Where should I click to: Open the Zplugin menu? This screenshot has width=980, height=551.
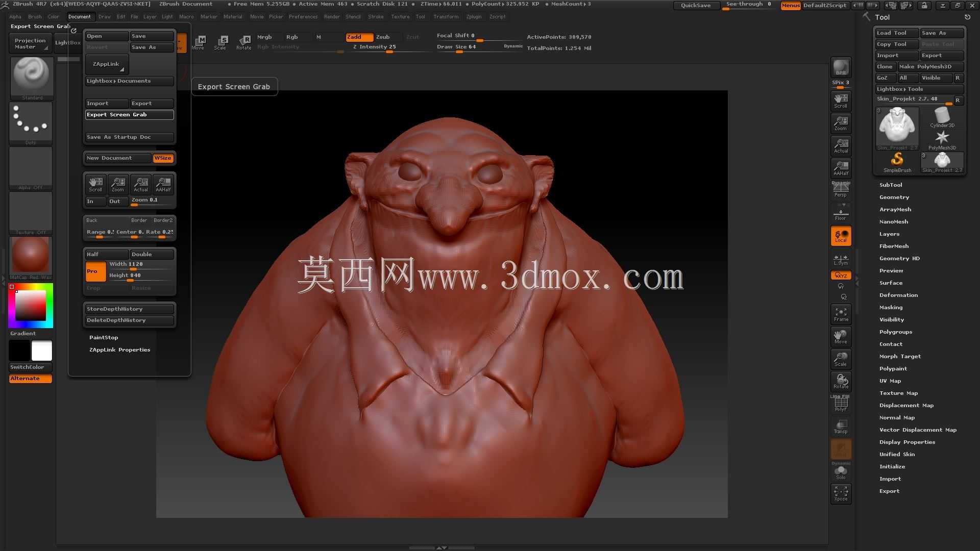point(474,17)
